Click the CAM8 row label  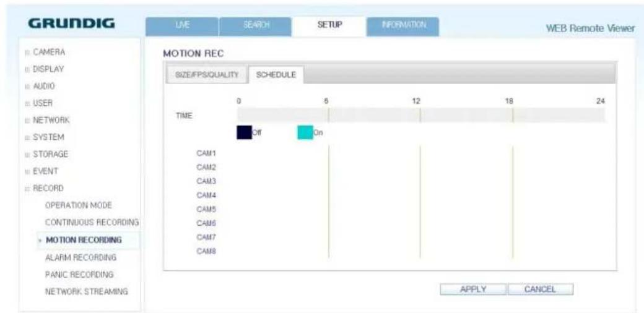[x=207, y=251]
